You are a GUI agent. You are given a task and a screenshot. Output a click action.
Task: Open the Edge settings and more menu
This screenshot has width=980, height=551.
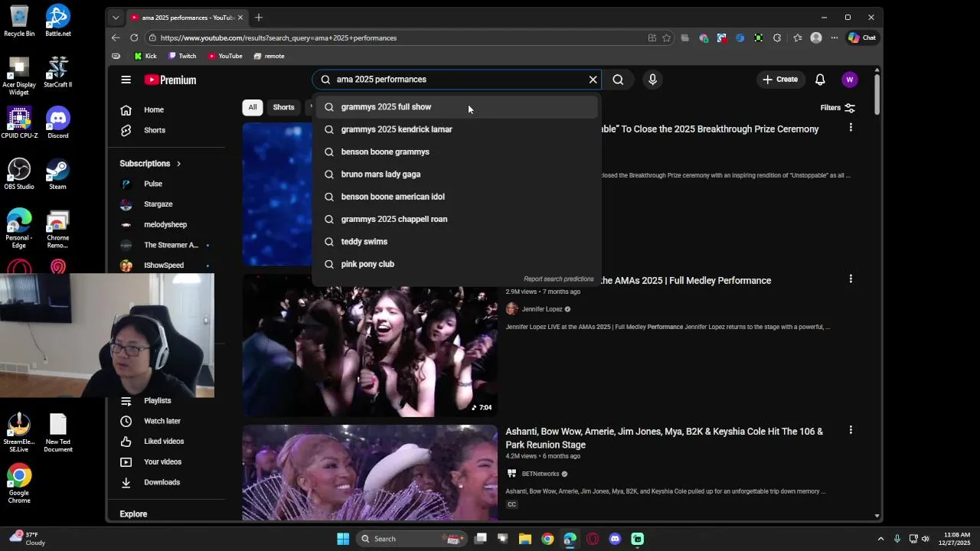[x=835, y=37]
